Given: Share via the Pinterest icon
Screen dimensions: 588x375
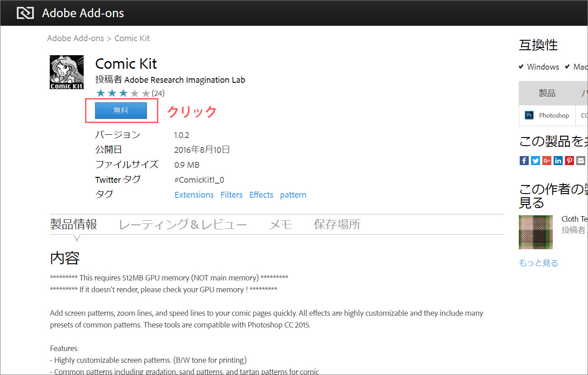Looking at the screenshot, I should click(569, 161).
